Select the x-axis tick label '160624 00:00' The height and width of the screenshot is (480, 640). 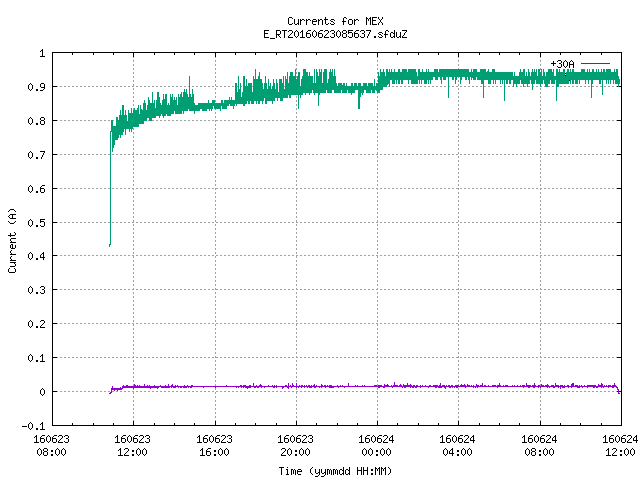pos(376,446)
